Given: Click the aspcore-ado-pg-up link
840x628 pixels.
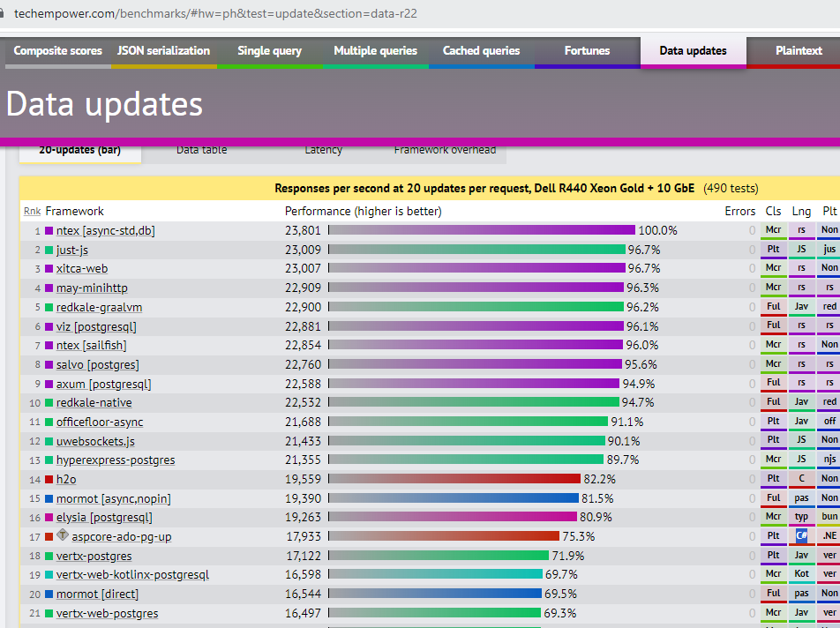Looking at the screenshot, I should (122, 536).
